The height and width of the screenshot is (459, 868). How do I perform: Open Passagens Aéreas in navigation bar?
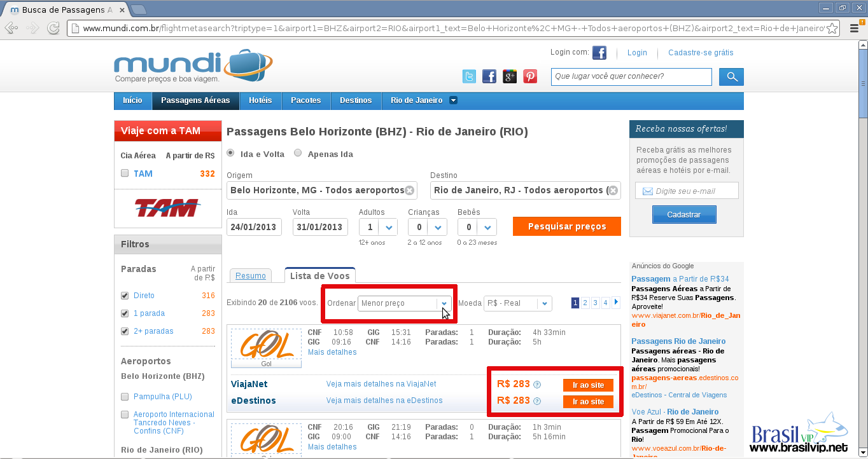click(x=195, y=100)
